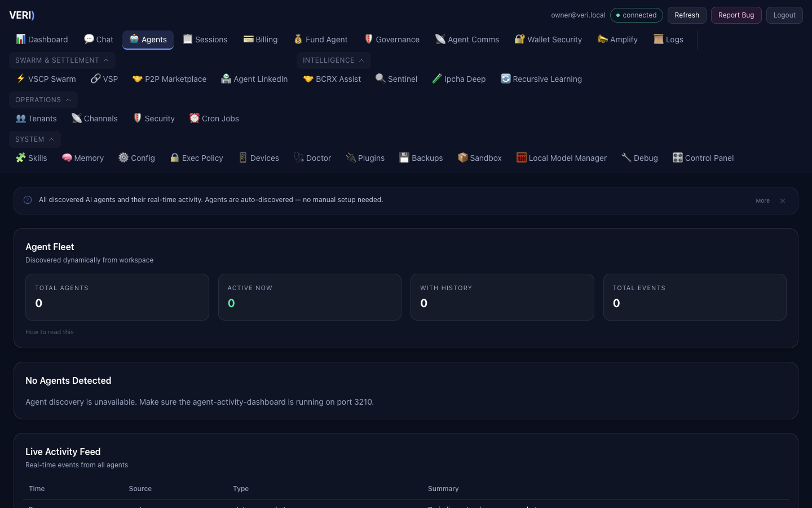
Task: Open the Fund Agent page
Action: pyautogui.click(x=320, y=40)
